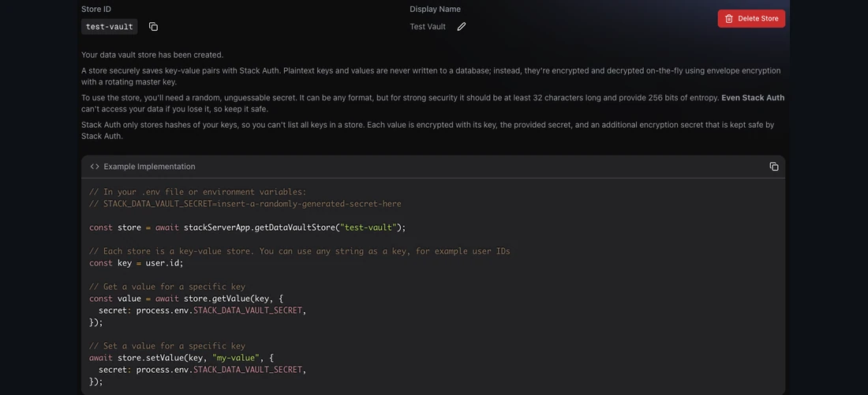Click the paragraph starting 'A store securely saves'
Image resolution: width=868 pixels, height=395 pixels.
tap(431, 77)
